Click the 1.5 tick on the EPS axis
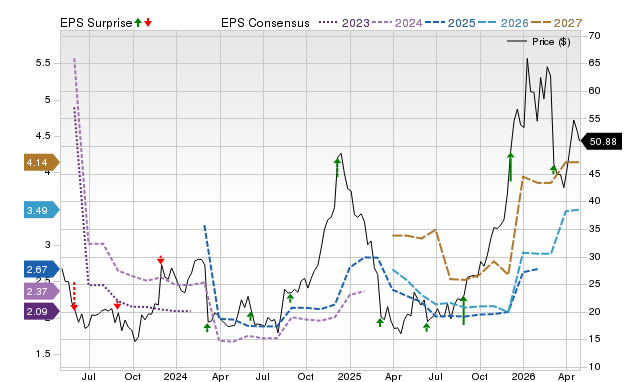 [x=43, y=354]
